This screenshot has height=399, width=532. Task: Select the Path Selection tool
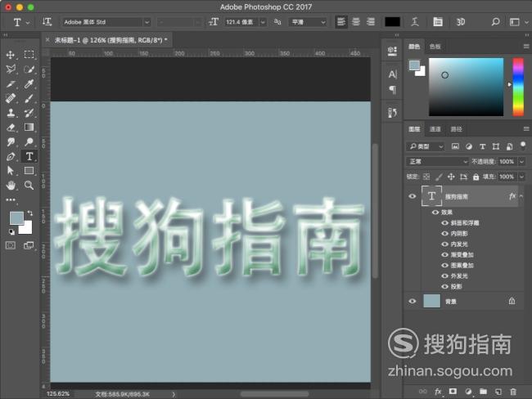[x=11, y=171]
